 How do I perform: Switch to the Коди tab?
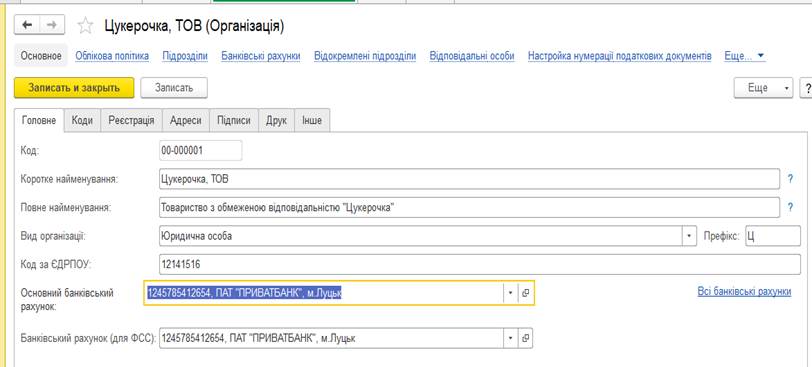(82, 121)
